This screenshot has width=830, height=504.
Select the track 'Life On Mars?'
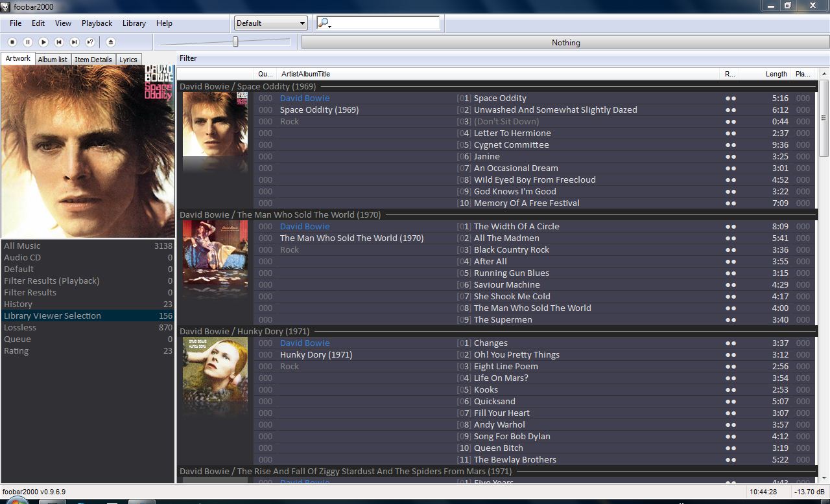tap(501, 378)
